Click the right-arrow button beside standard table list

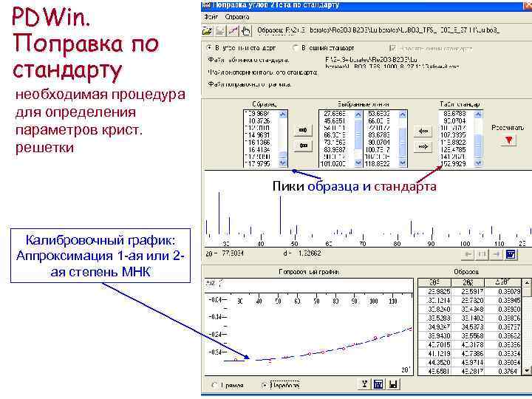point(423,146)
